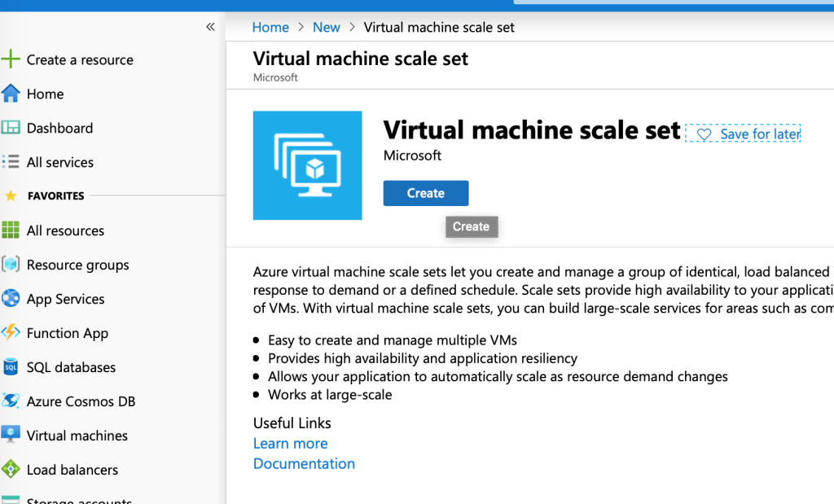
Task: Open the Learn more link
Action: click(x=291, y=444)
